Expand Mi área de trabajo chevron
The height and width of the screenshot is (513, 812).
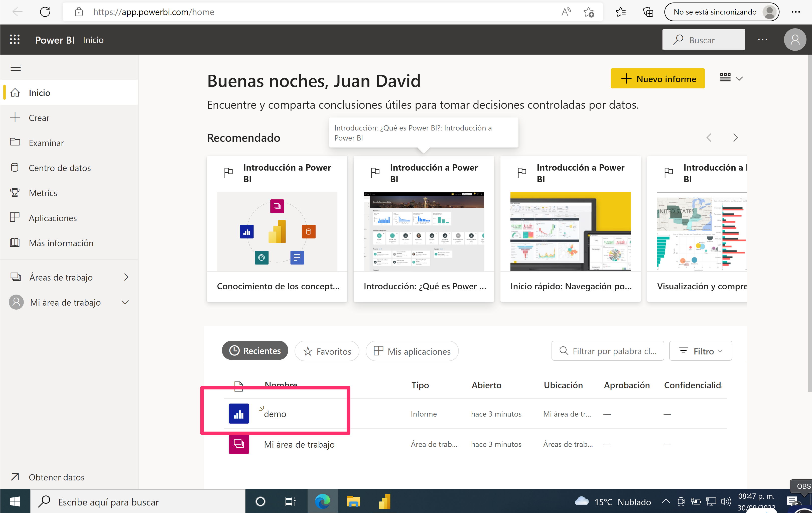tap(125, 302)
